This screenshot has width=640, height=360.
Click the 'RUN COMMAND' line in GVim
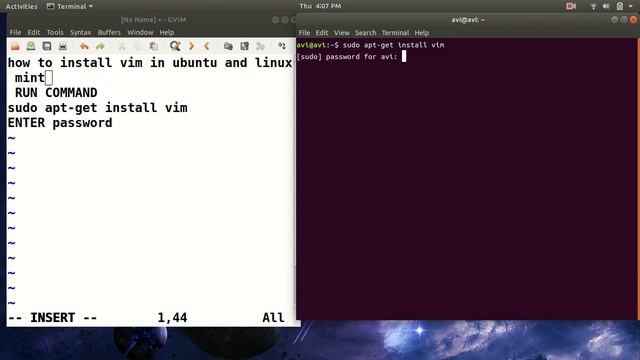[x=56, y=93]
